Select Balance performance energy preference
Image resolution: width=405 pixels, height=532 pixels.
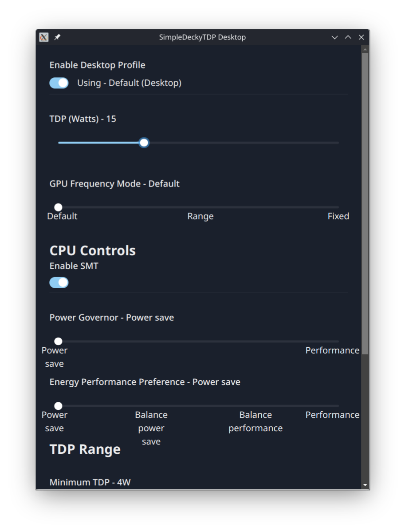coord(245,406)
